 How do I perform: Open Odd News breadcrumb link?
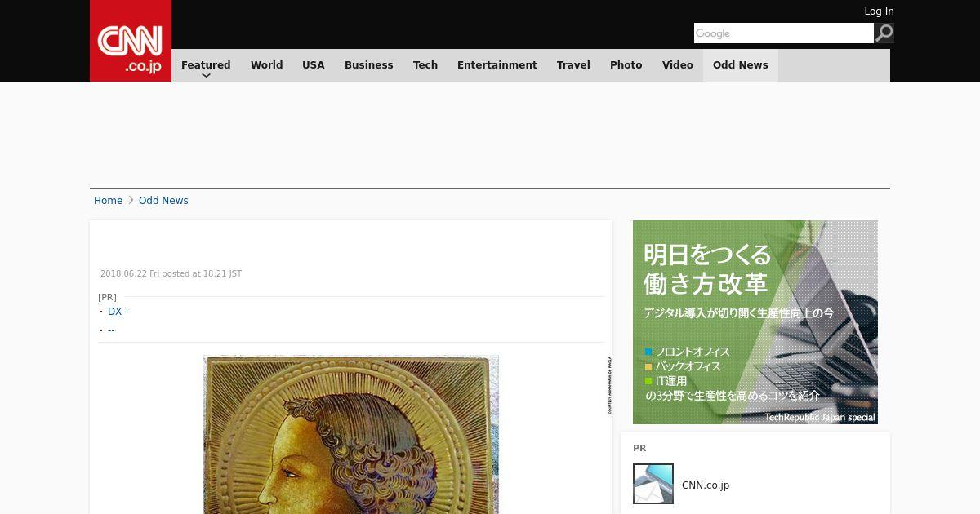[x=163, y=201]
